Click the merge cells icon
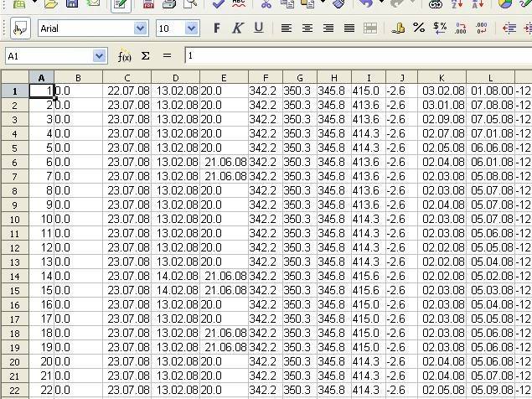532x399 pixels. click(x=370, y=28)
